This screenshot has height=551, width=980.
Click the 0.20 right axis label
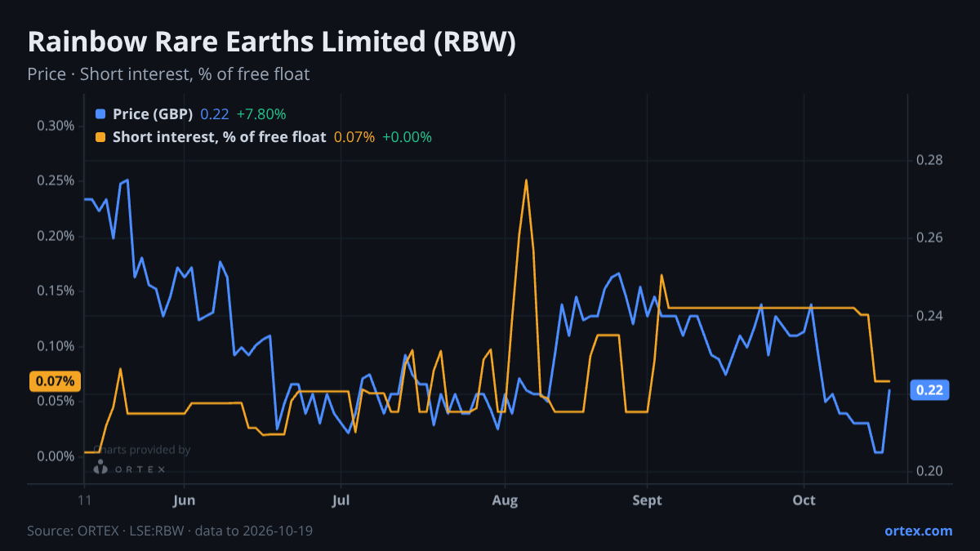929,472
